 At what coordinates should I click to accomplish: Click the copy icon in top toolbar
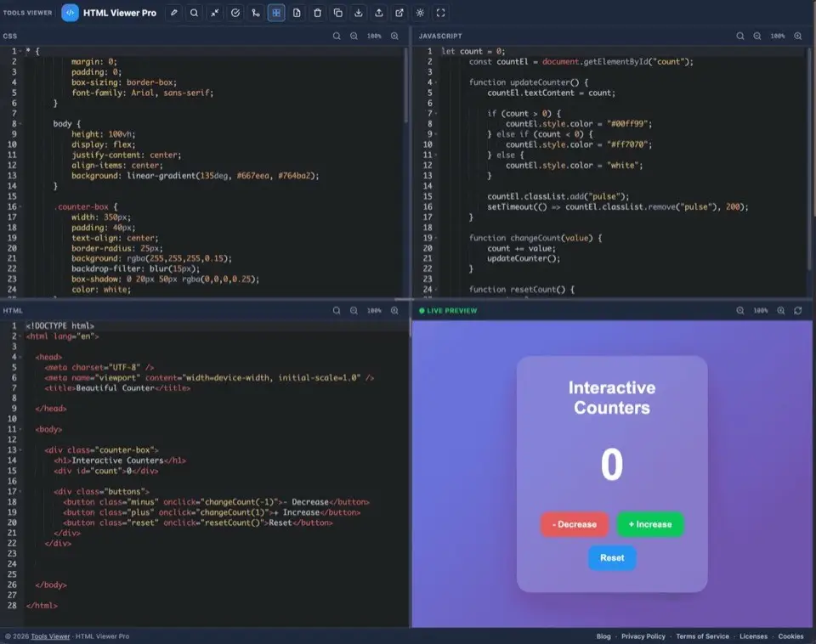(x=337, y=13)
